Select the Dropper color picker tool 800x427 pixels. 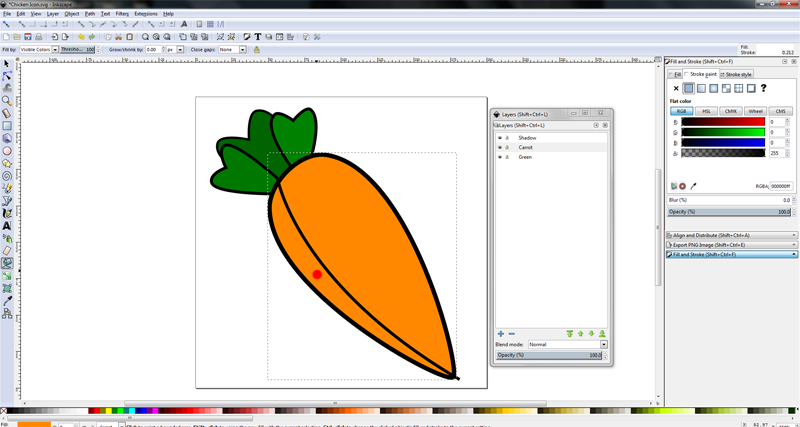(x=7, y=301)
